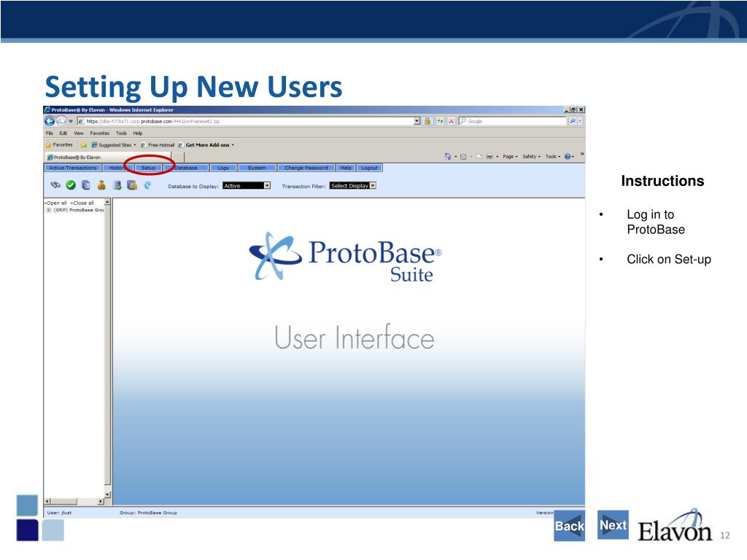The height and width of the screenshot is (560, 747).
Task: Click the blue refresh arrow toolbar icon
Action: pyautogui.click(x=147, y=185)
